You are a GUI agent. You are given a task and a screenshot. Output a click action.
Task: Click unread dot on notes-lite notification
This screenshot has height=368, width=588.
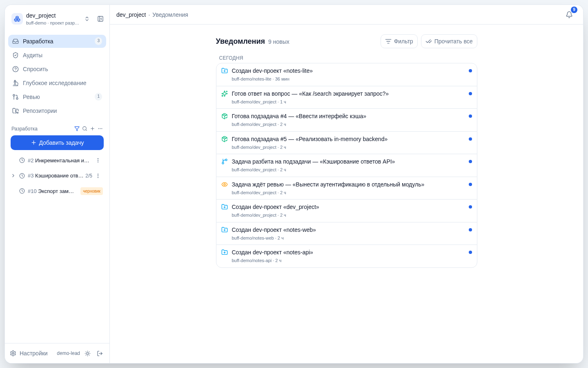coord(470,71)
